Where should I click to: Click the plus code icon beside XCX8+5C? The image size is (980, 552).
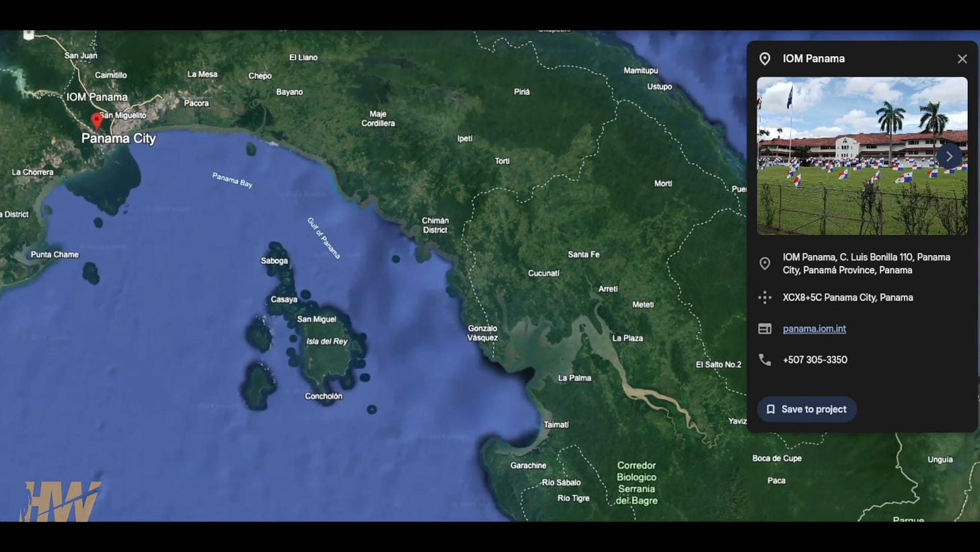pyautogui.click(x=765, y=297)
